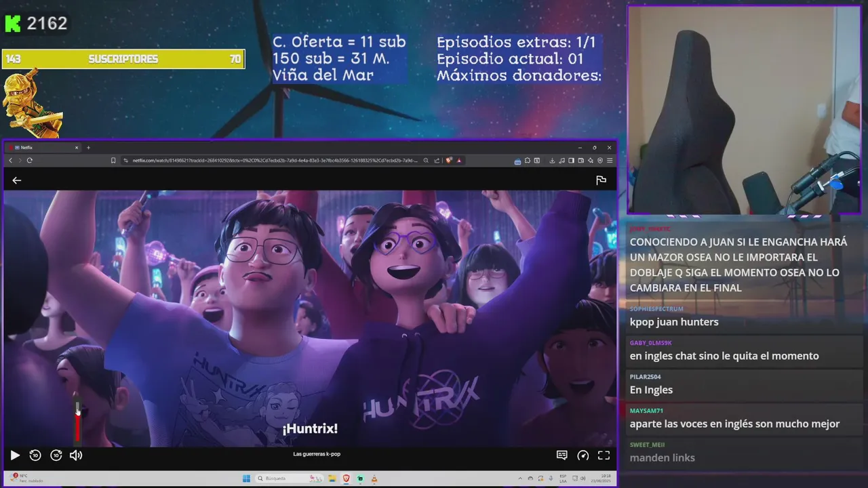This screenshot has height=488, width=868.
Task: Open the Windows Start menu
Action: [x=246, y=479]
